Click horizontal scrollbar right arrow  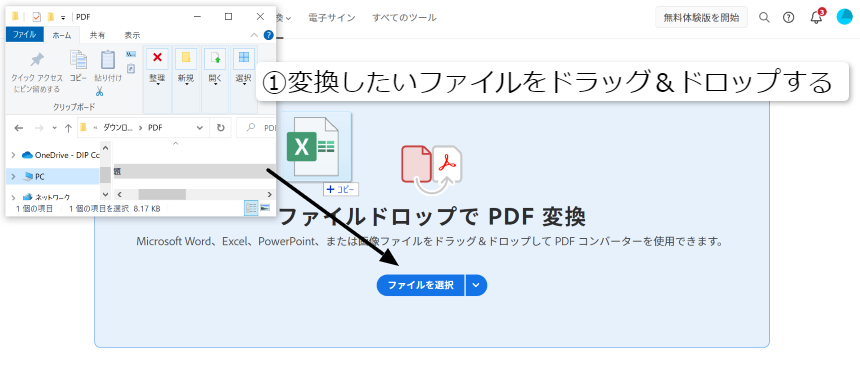(269, 194)
